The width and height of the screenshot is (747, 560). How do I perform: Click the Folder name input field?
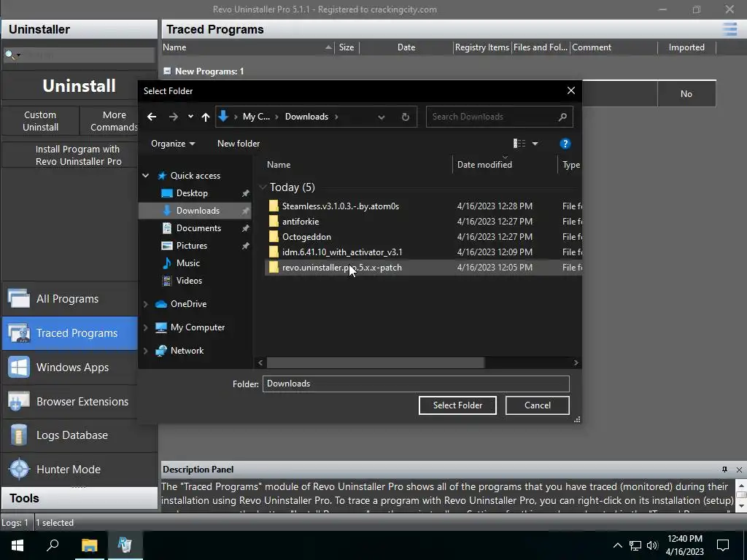point(416,384)
